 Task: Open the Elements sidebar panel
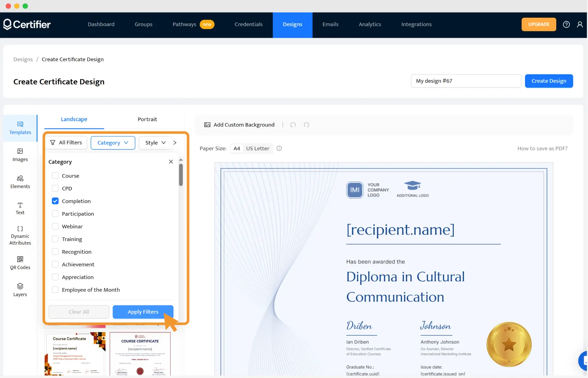(x=20, y=182)
